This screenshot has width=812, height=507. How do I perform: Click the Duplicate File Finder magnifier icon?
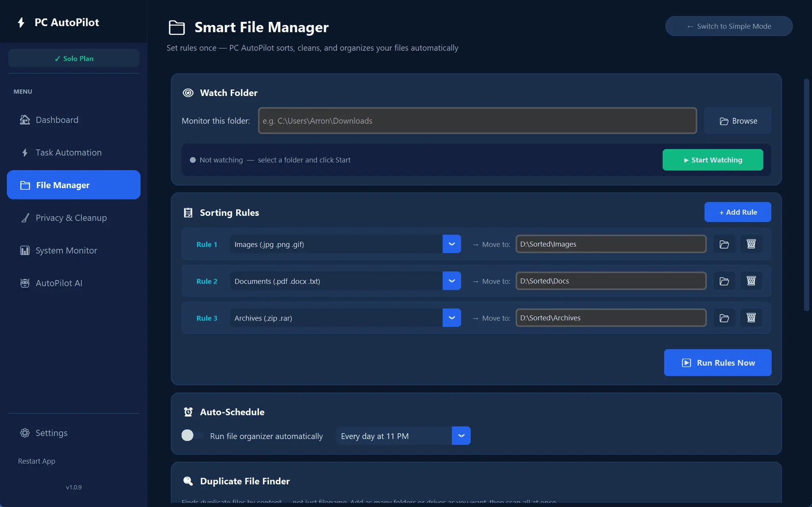click(188, 481)
